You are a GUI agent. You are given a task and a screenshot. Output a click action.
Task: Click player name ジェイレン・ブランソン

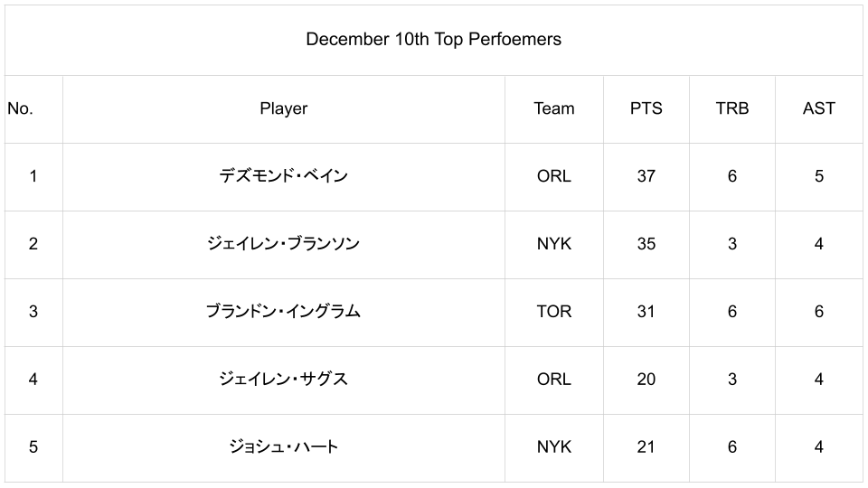(283, 244)
